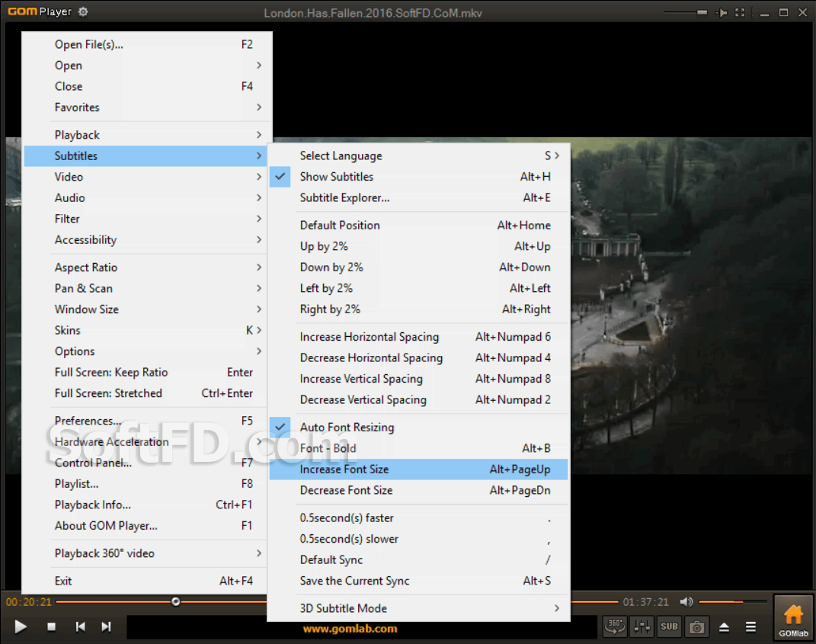Click the SUB subtitle button
The width and height of the screenshot is (816, 644).
pos(669,626)
